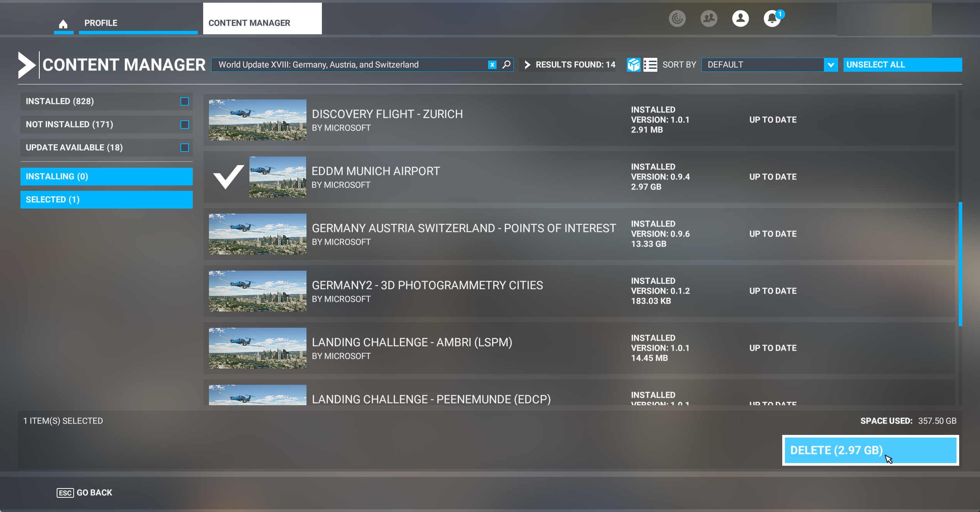Select Discovery Flight - Zurich thumbnail

coord(258,120)
